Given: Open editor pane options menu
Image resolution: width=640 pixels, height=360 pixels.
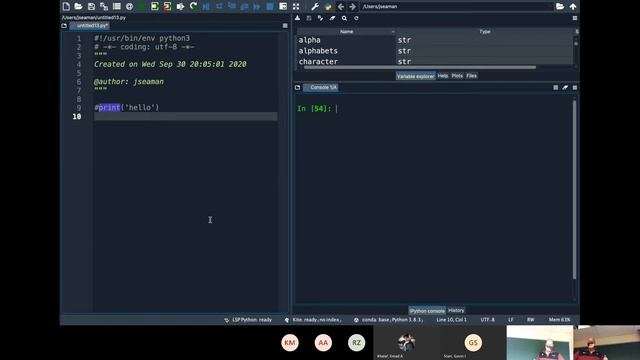Looking at the screenshot, I should 285,26.
